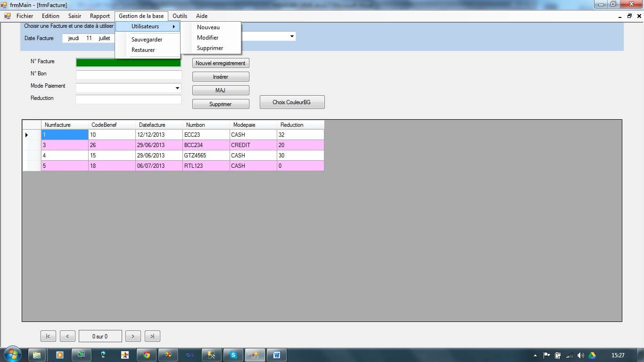
Task: Click the green N° Facture field
Action: coord(128,63)
